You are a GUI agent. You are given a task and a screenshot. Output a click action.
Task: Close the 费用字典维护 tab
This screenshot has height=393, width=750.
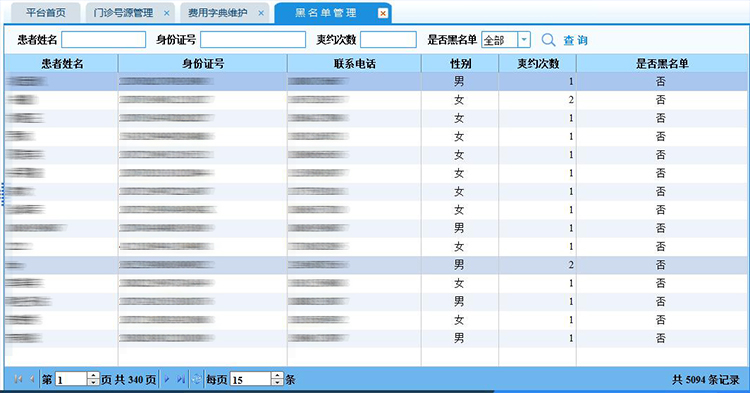261,13
